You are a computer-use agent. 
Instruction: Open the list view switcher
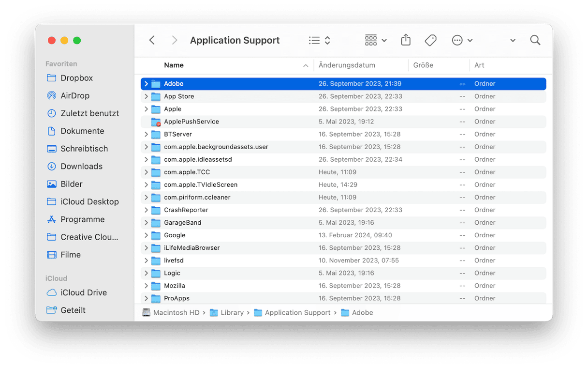[320, 41]
